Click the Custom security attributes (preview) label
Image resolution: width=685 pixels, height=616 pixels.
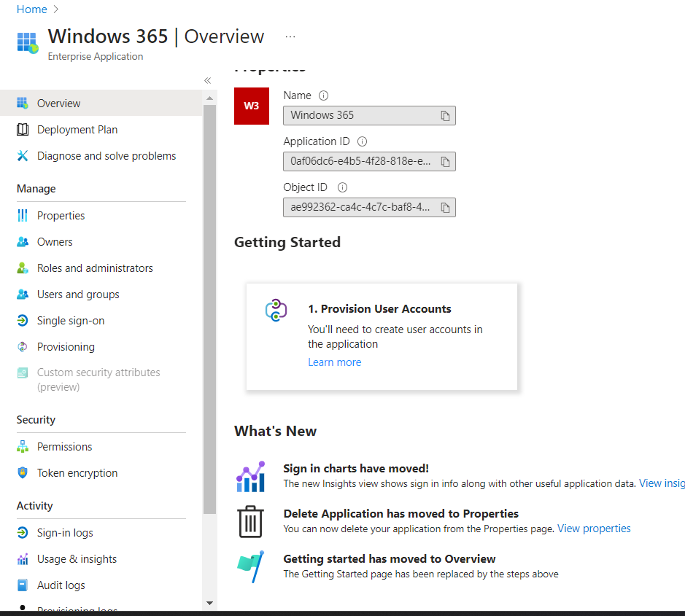pyautogui.click(x=98, y=379)
